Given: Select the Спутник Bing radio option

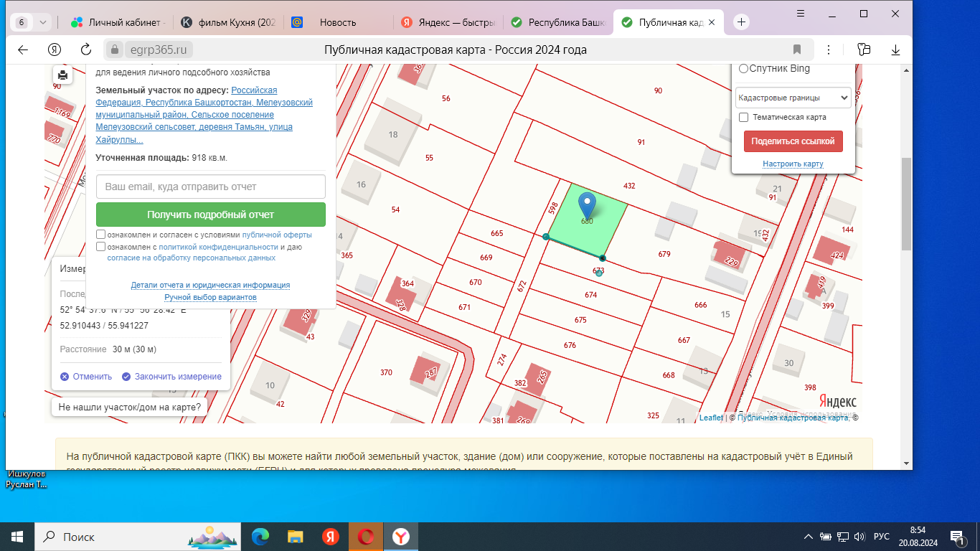Looking at the screenshot, I should 743,69.
